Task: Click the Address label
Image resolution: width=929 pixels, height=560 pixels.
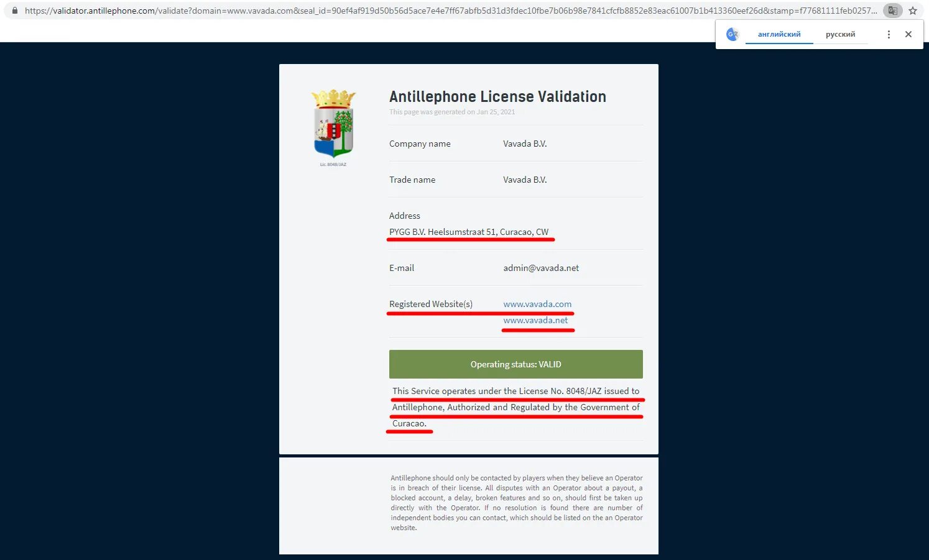Action: 405,216
